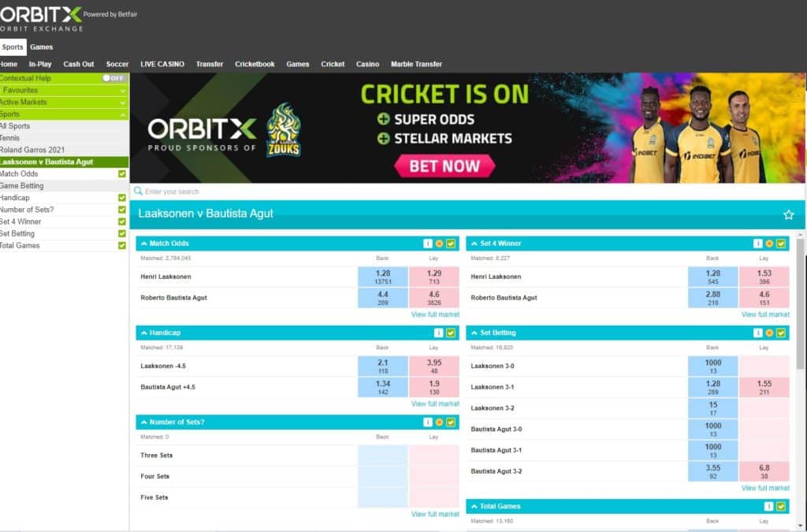This screenshot has width=807, height=532.
Task: Open Marble Transfer from navigation bar
Action: click(416, 65)
